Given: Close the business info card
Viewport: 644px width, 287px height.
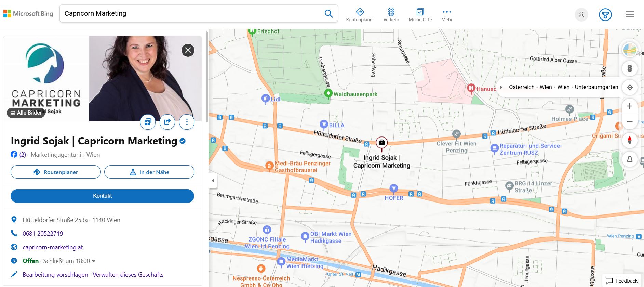Looking at the screenshot, I should 188,51.
